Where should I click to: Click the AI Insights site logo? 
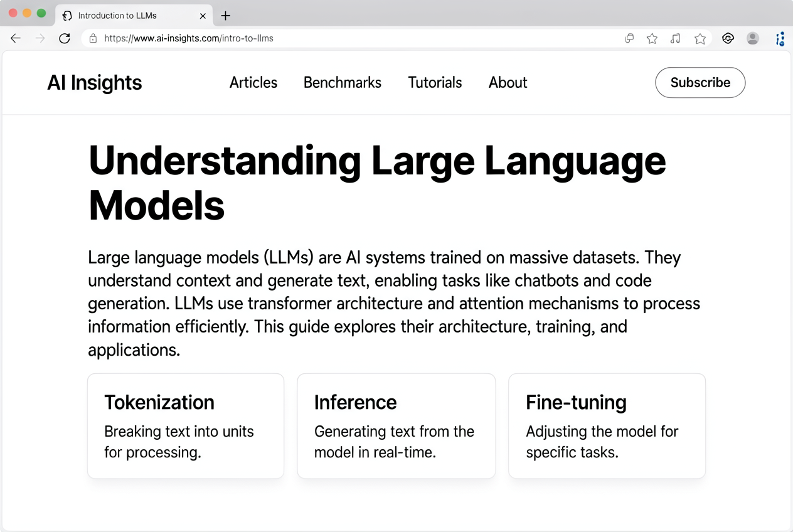point(95,82)
